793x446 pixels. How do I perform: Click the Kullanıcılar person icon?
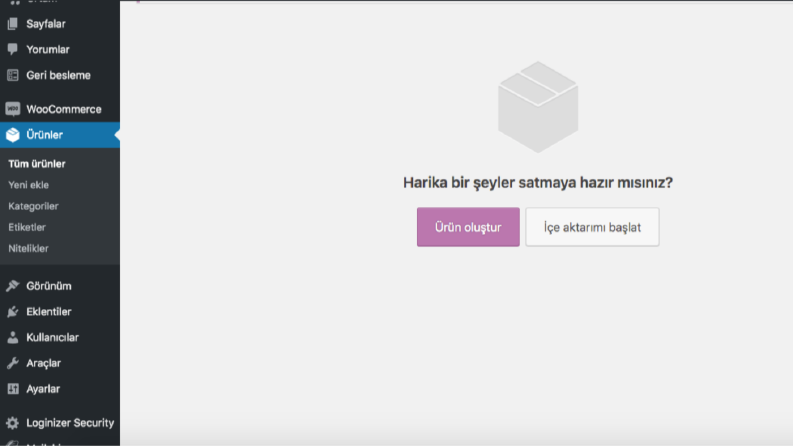13,337
